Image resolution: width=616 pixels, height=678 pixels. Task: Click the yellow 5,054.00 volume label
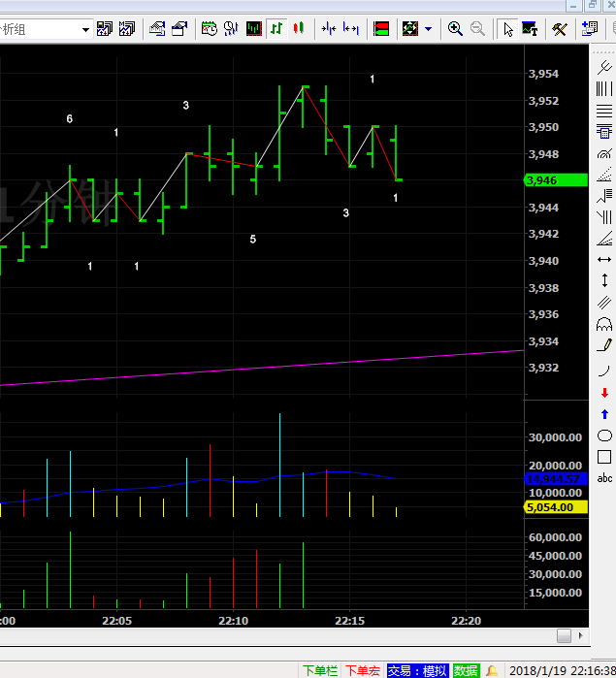coord(556,507)
